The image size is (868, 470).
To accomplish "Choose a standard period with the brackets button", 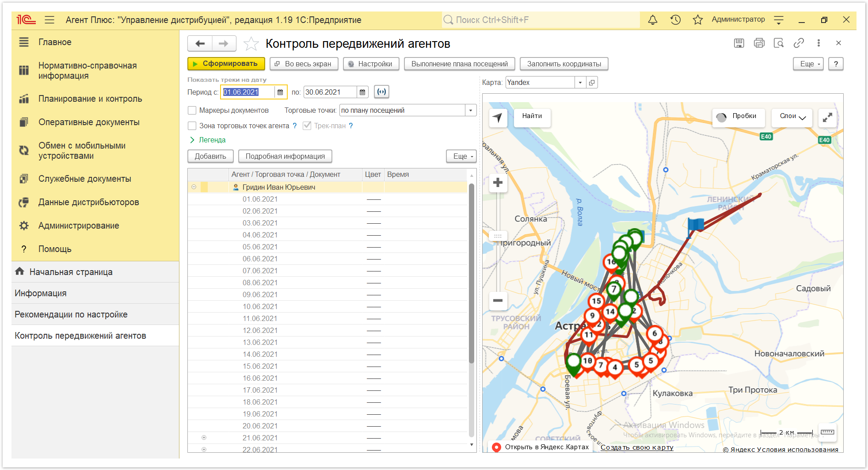I will click(x=381, y=92).
